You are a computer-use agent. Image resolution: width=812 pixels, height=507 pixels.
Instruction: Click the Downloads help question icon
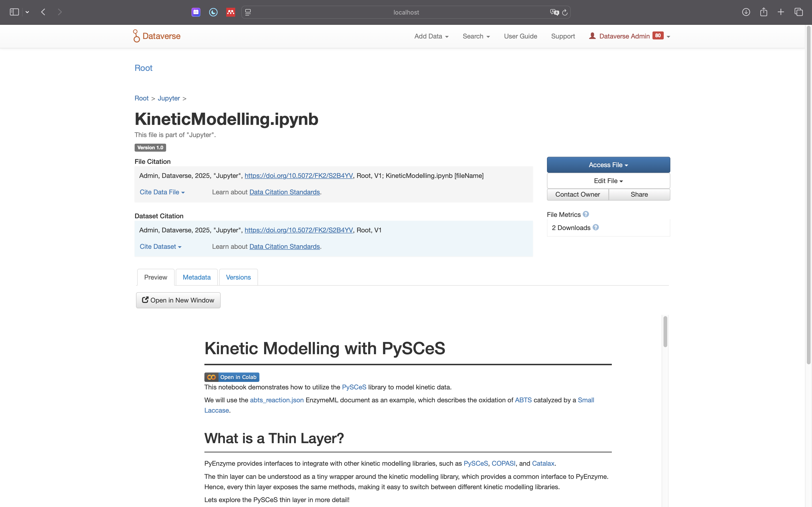596,227
